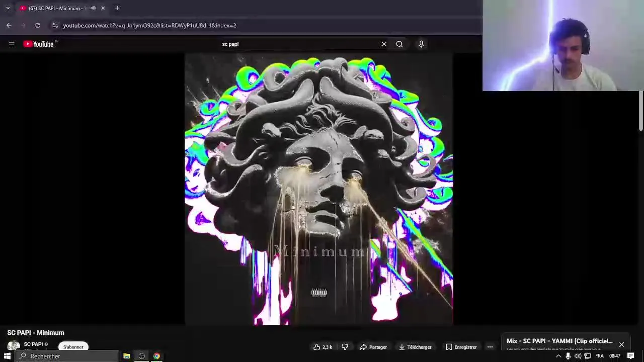644x362 pixels.
Task: Open Chrome from the taskbar
Action: [x=157, y=356]
